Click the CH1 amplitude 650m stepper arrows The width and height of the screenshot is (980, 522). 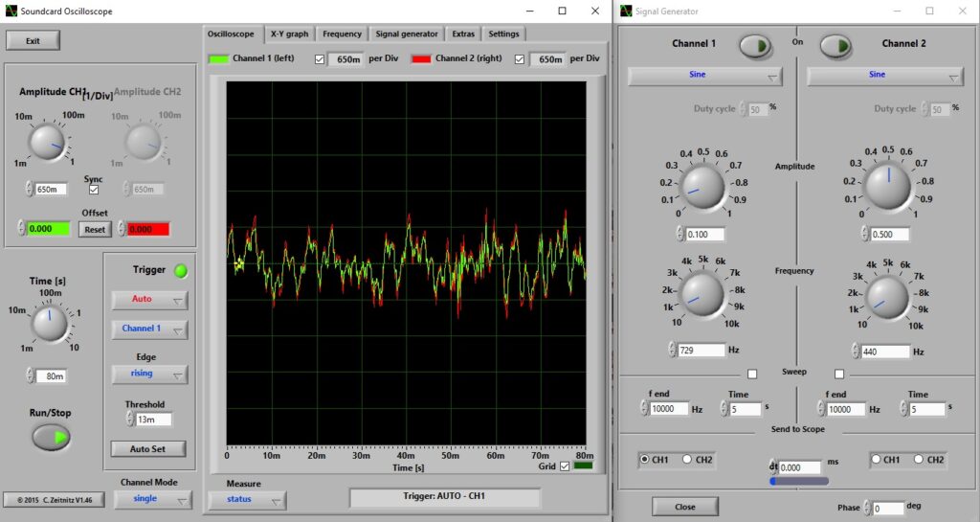tap(29, 189)
